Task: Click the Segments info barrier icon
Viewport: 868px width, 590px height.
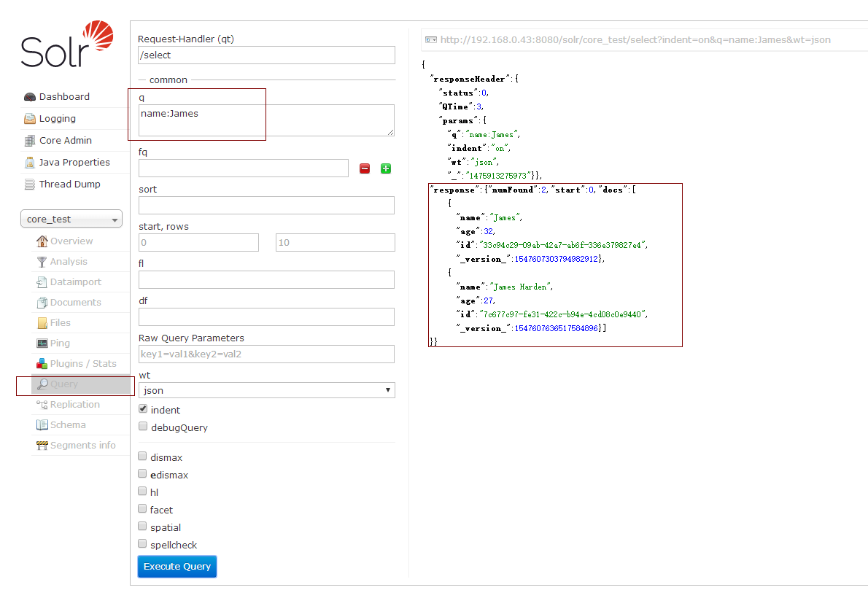Action: 42,446
